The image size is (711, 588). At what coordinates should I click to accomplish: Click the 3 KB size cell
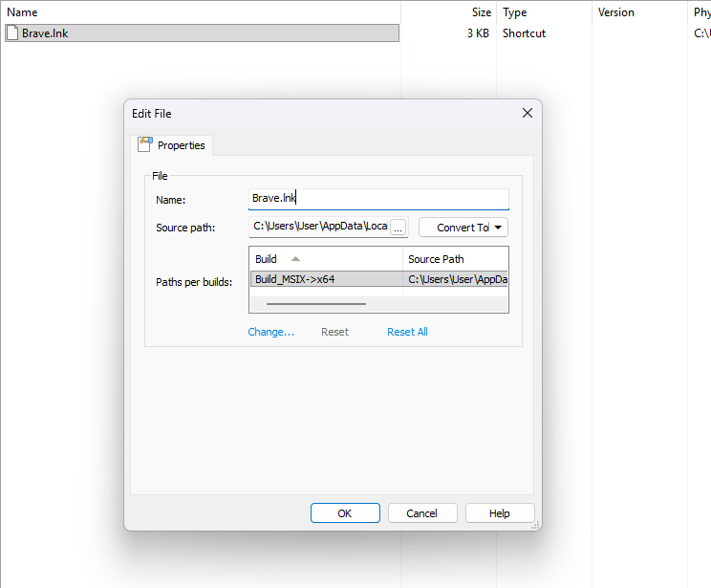pyautogui.click(x=478, y=33)
